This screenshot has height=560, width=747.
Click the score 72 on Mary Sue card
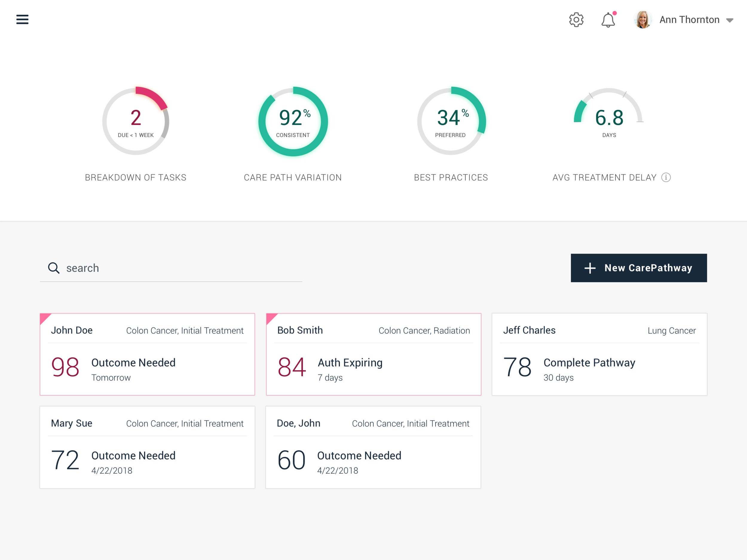[x=65, y=460]
